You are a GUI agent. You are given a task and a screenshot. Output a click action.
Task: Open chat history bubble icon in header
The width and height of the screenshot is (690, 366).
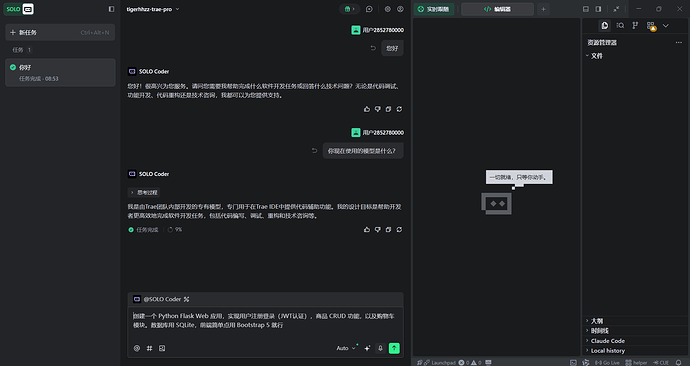pos(369,9)
